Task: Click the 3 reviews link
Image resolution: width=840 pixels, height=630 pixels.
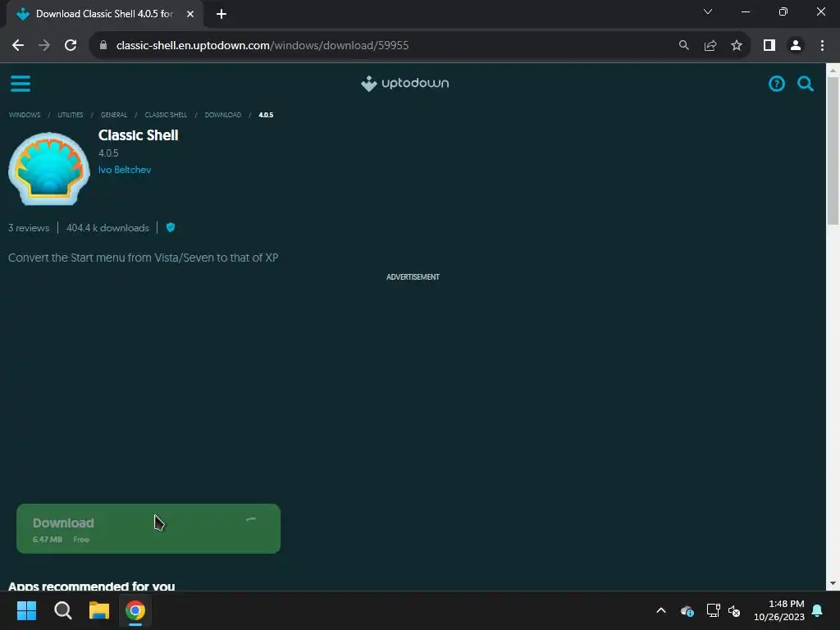Action: pos(29,228)
